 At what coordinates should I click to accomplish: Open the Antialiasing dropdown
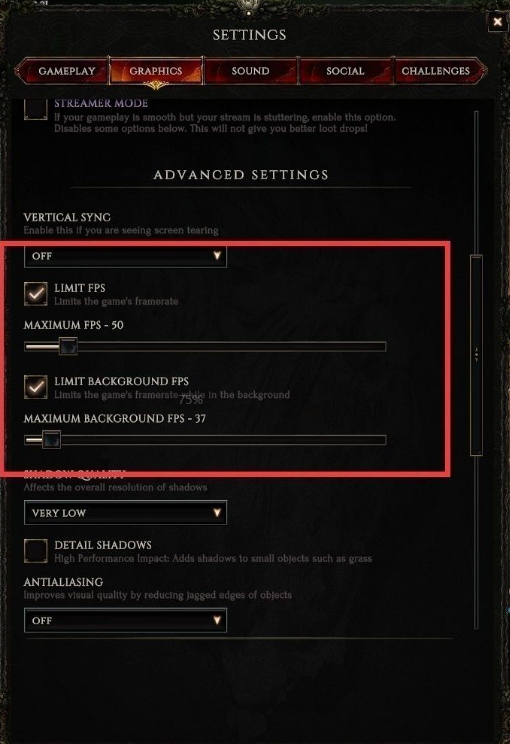tap(125, 621)
